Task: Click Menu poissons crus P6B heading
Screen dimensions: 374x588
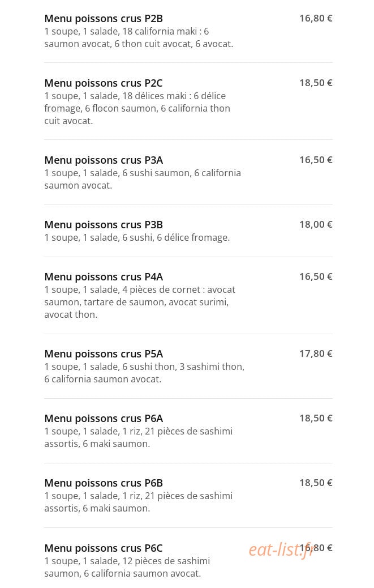Action: pos(104,483)
